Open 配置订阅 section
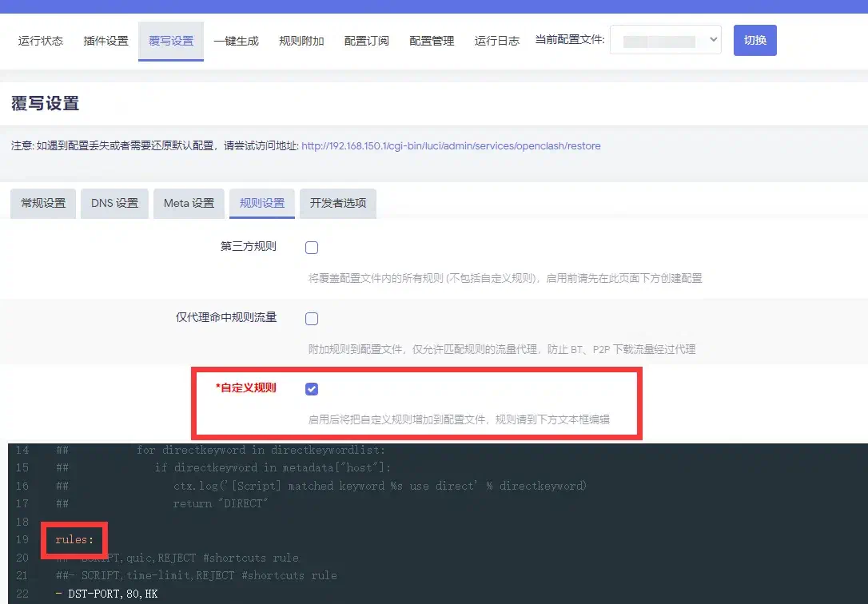 [366, 41]
